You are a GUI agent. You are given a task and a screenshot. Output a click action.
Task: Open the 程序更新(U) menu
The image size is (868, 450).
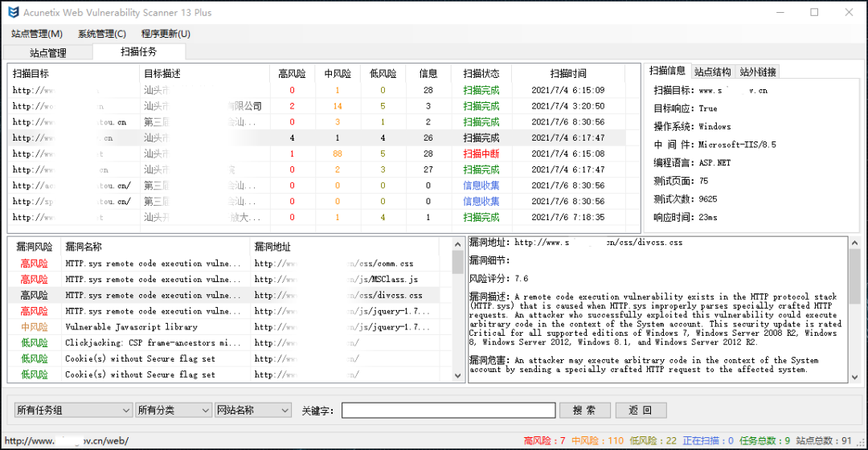click(x=166, y=34)
